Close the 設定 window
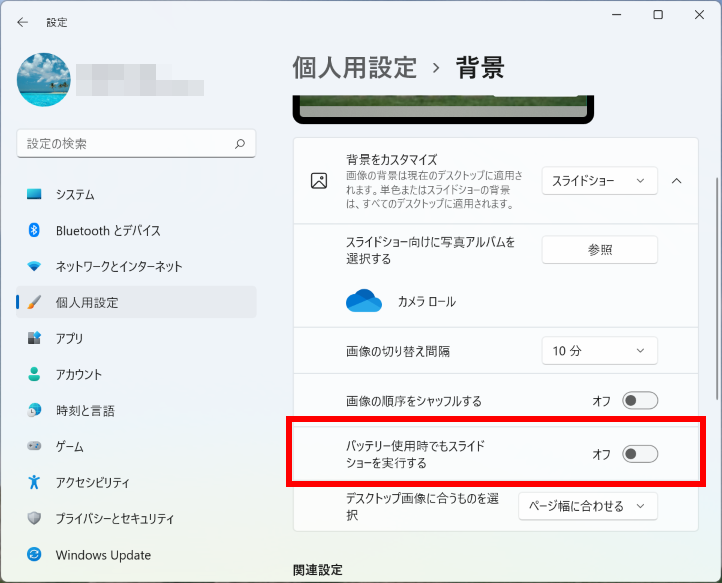Image resolution: width=722 pixels, height=583 pixels. tap(699, 15)
